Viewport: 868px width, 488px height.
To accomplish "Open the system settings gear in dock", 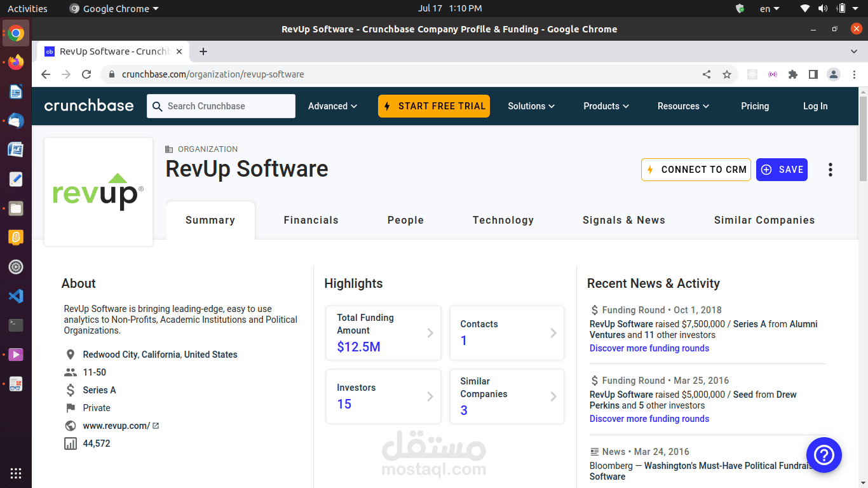I will tap(16, 267).
